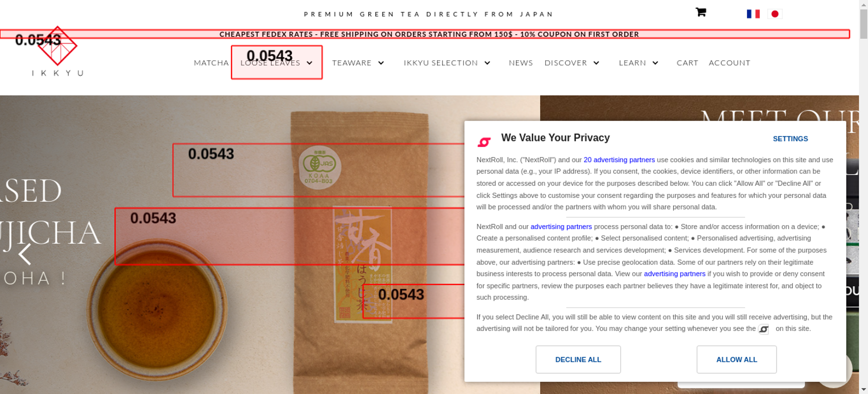Expand the Discover menu chevron

tap(596, 63)
